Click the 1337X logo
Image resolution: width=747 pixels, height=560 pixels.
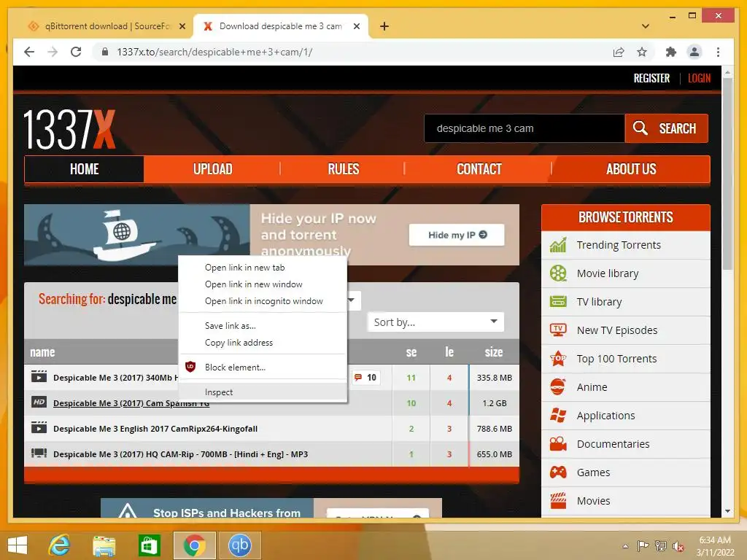[69, 130]
